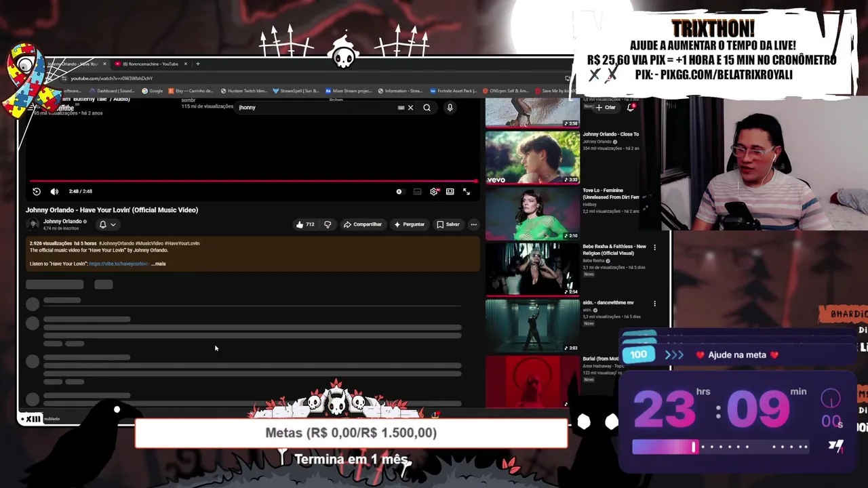Open a new browser tab with the plus
Screen dimensions: 868x488
tap(197, 64)
